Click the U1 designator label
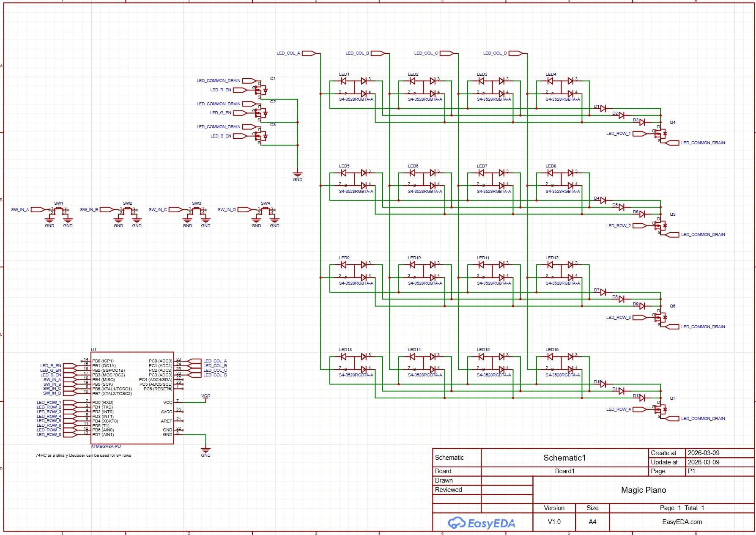The height and width of the screenshot is (535, 756). pos(93,350)
